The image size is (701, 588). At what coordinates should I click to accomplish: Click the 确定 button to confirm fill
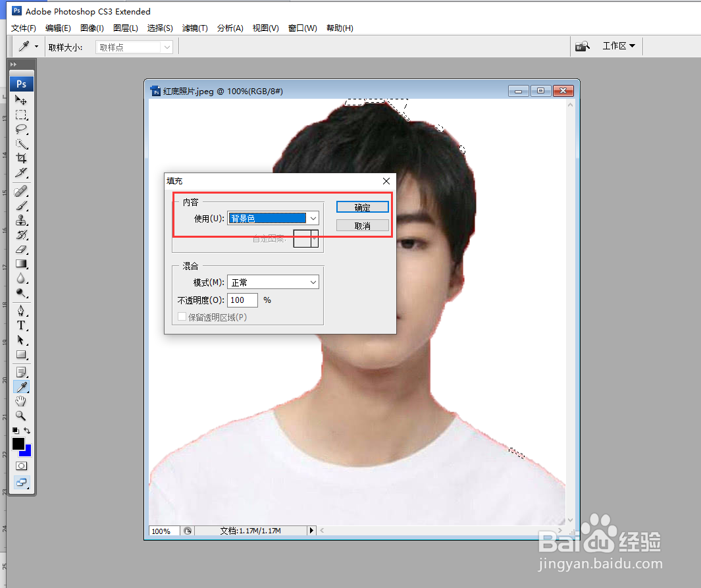pos(362,206)
